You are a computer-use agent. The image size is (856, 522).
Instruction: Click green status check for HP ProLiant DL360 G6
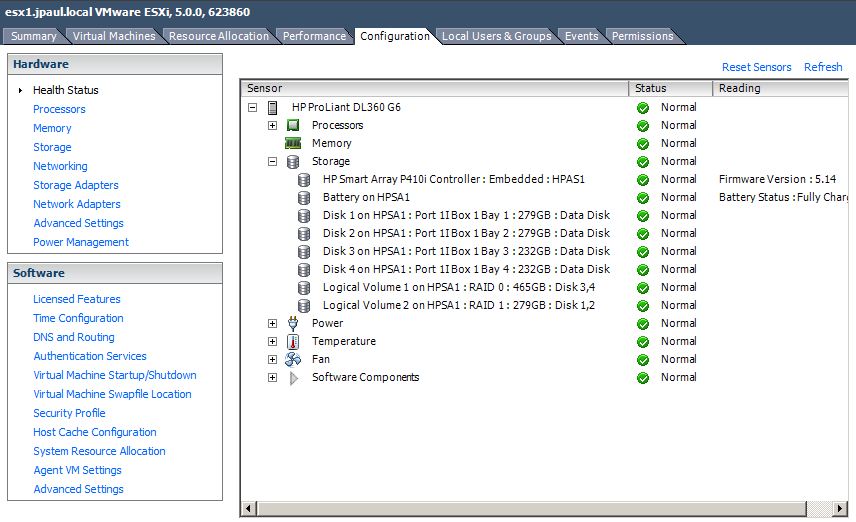(643, 108)
